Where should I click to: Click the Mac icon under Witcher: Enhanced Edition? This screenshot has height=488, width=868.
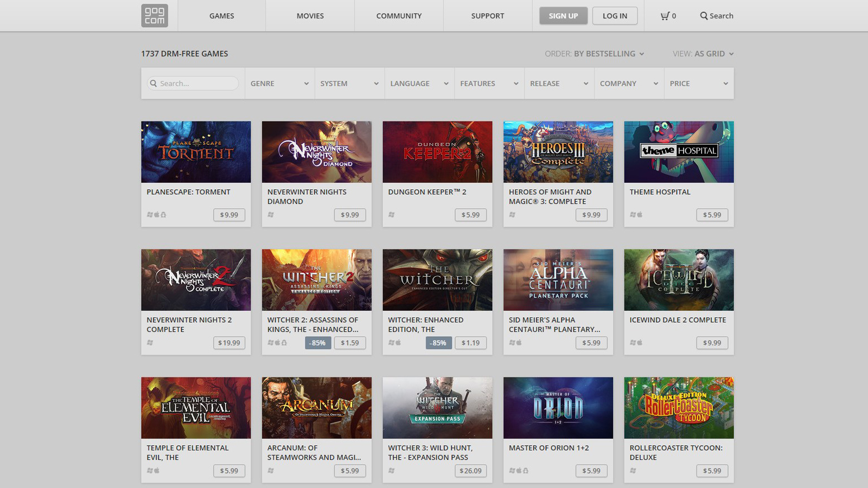398,343
